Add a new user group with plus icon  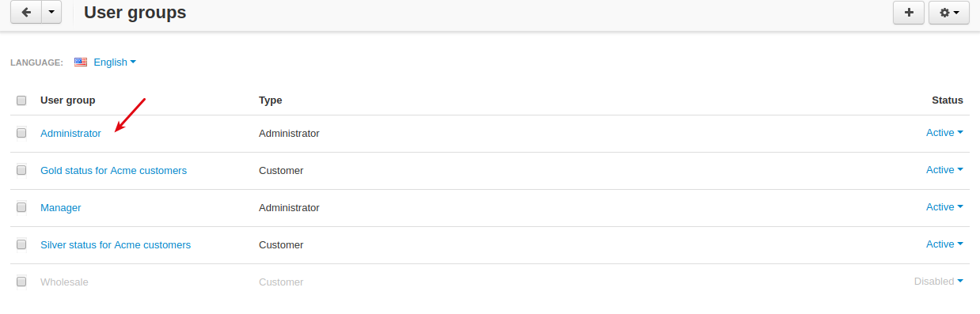point(908,13)
